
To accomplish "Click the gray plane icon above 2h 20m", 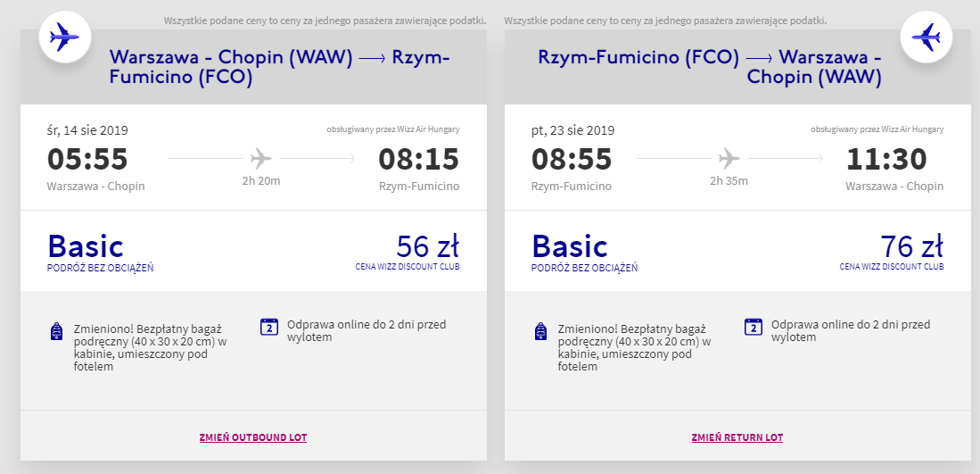I will click(260, 158).
